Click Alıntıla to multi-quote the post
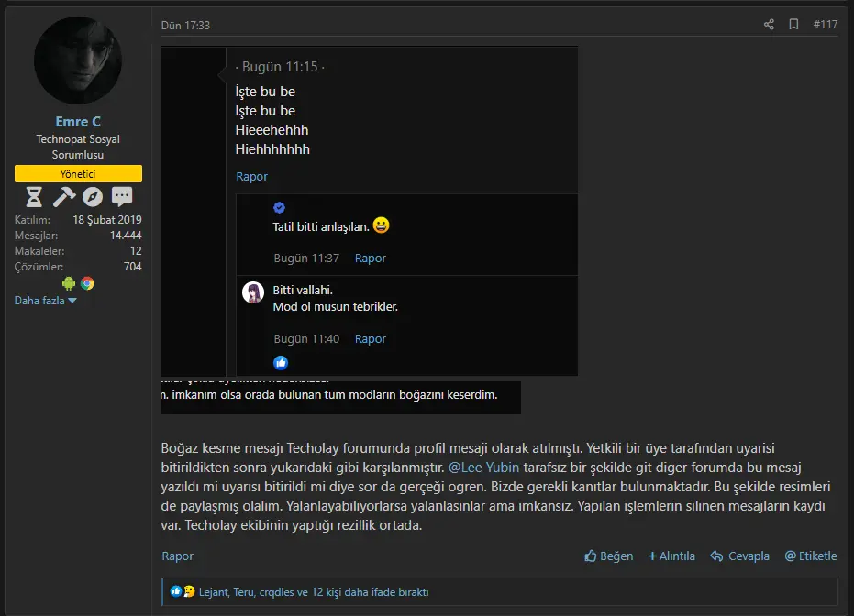854x616 pixels. tap(671, 556)
